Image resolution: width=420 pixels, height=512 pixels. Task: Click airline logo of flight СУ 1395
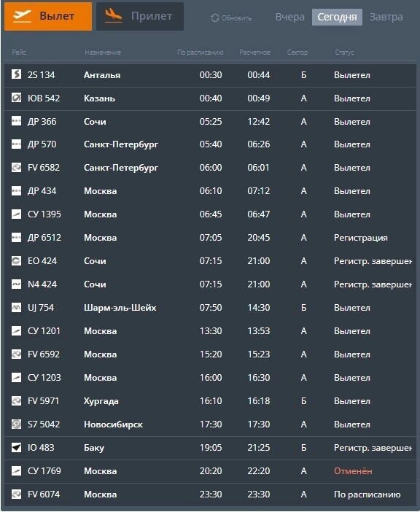16,214
